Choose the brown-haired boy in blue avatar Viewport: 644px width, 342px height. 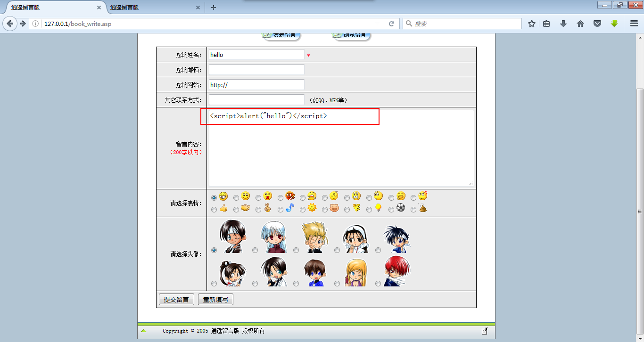(314, 272)
